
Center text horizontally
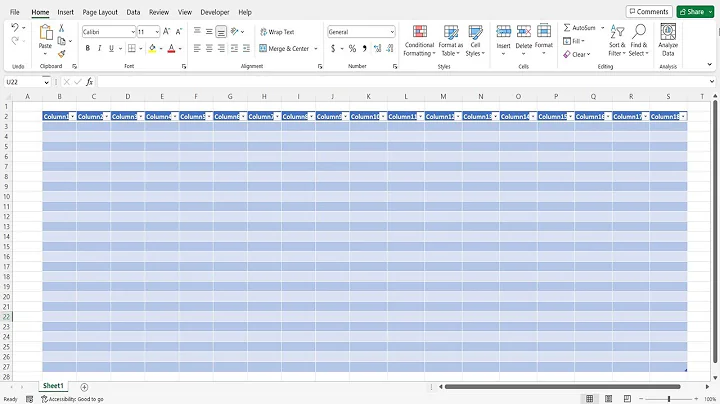209,48
